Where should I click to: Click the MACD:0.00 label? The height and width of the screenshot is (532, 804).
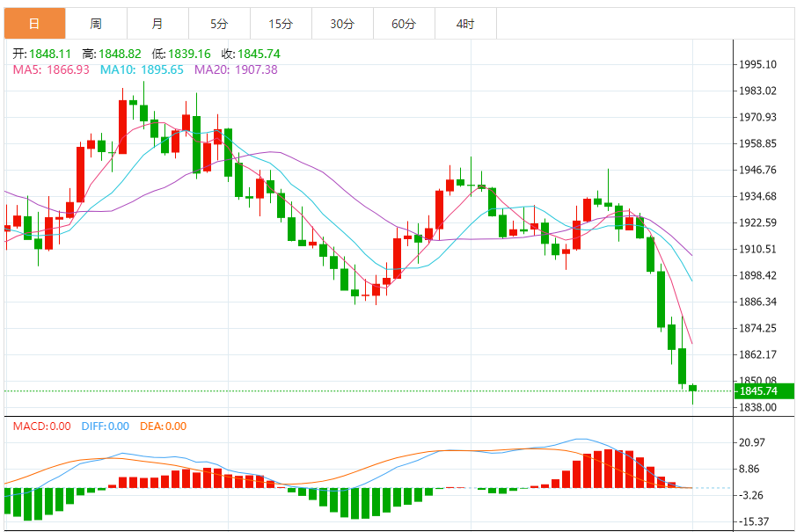tap(42, 426)
